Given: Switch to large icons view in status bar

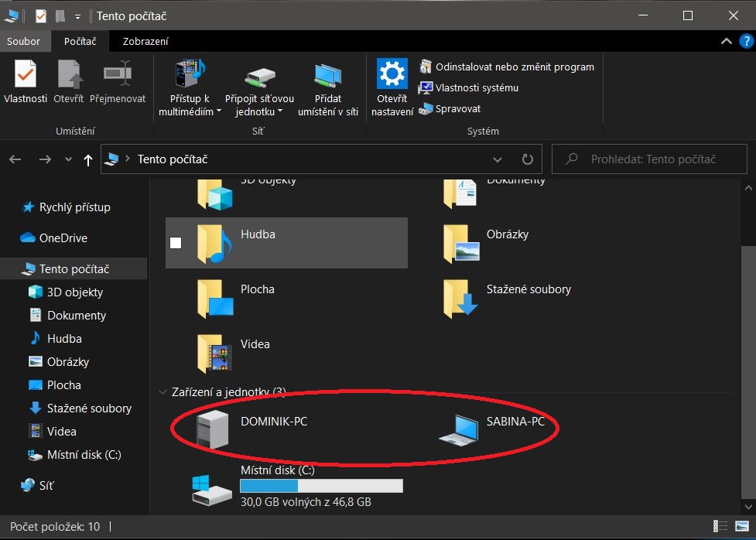Looking at the screenshot, I should pyautogui.click(x=741, y=527).
